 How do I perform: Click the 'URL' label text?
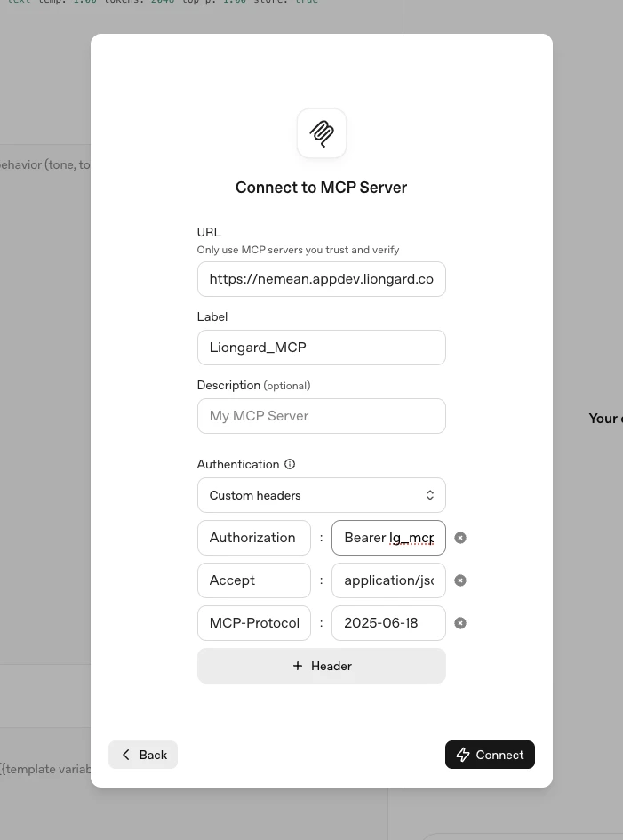[x=209, y=232]
